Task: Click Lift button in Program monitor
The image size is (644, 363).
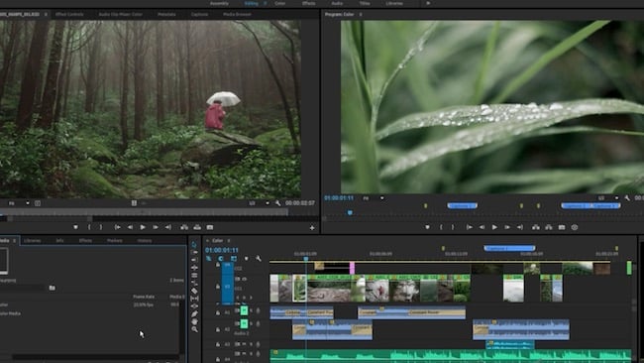Action: [536, 227]
